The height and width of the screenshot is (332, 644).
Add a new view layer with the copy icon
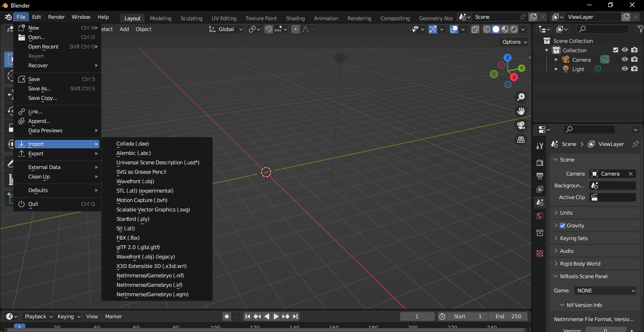pos(626,16)
